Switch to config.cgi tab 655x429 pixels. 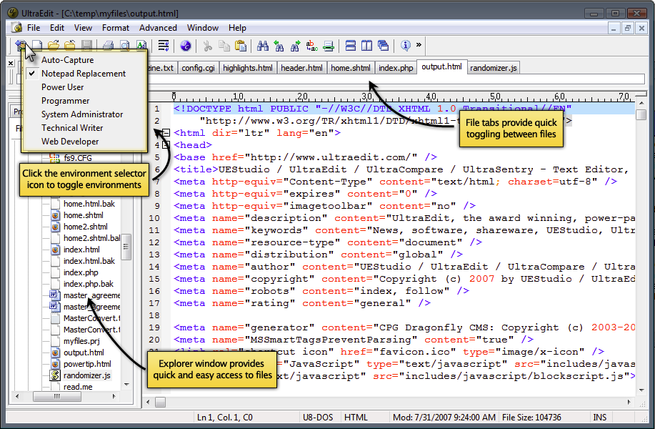click(x=198, y=68)
